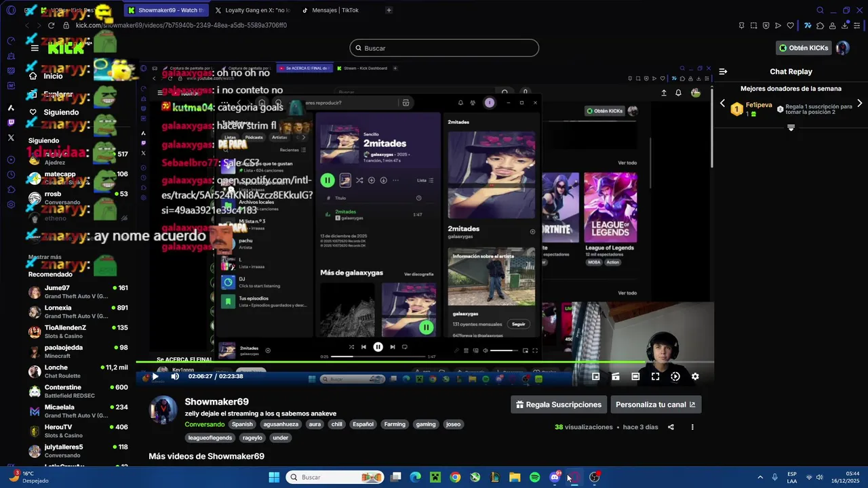Focus the Kick Buscar search field
Image resolution: width=868 pixels, height=488 pixels.
click(444, 48)
